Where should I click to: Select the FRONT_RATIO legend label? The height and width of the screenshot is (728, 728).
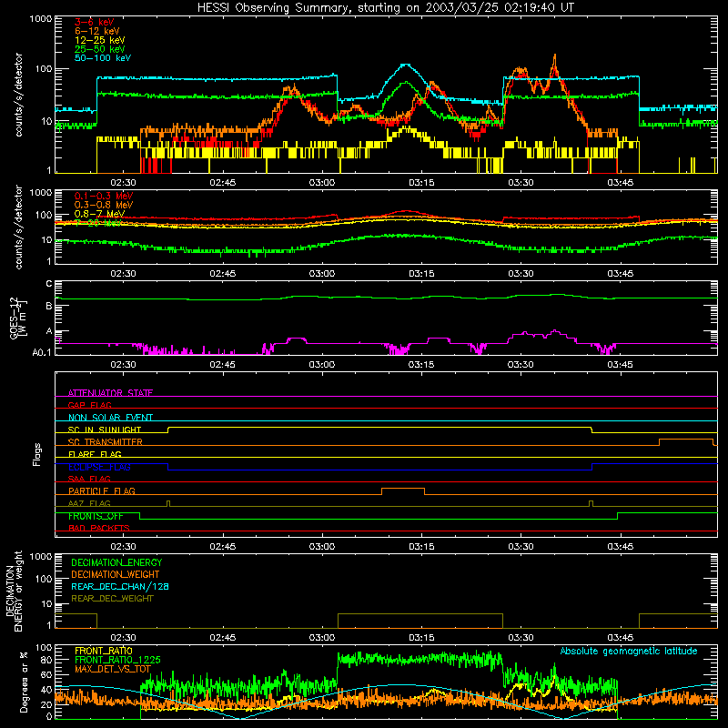click(104, 651)
